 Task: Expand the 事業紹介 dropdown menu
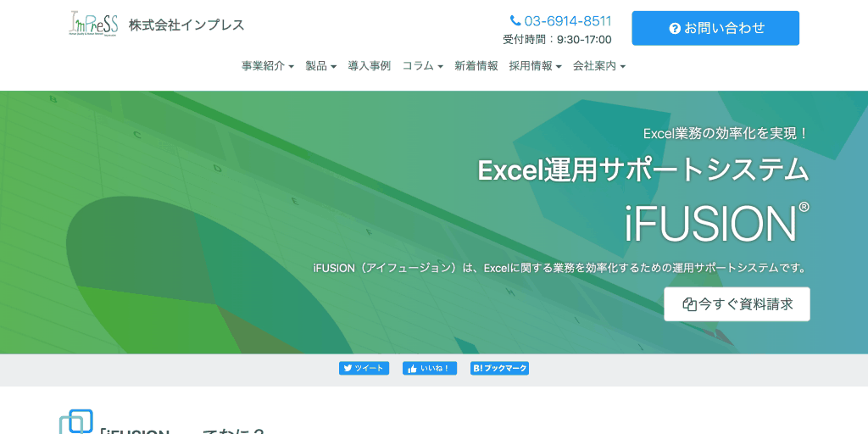267,66
